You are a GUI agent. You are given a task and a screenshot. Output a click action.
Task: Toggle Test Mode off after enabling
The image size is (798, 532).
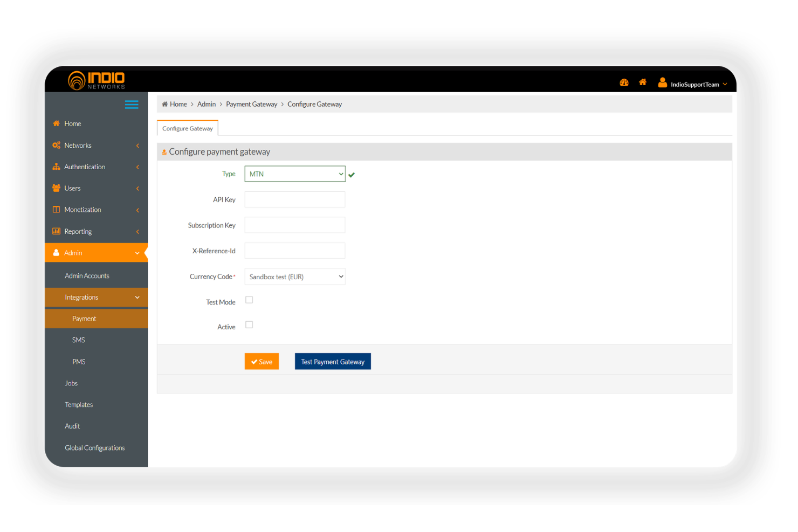249,299
